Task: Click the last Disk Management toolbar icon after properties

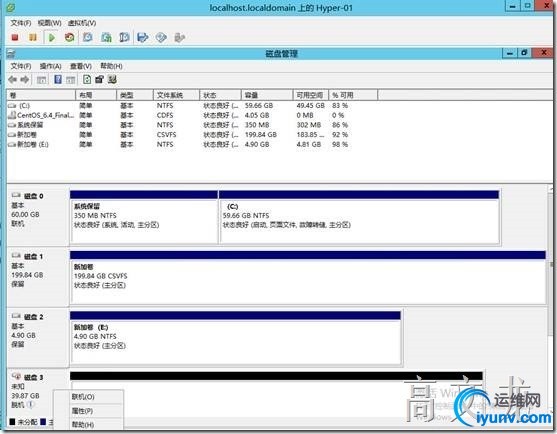Action: (x=112, y=80)
